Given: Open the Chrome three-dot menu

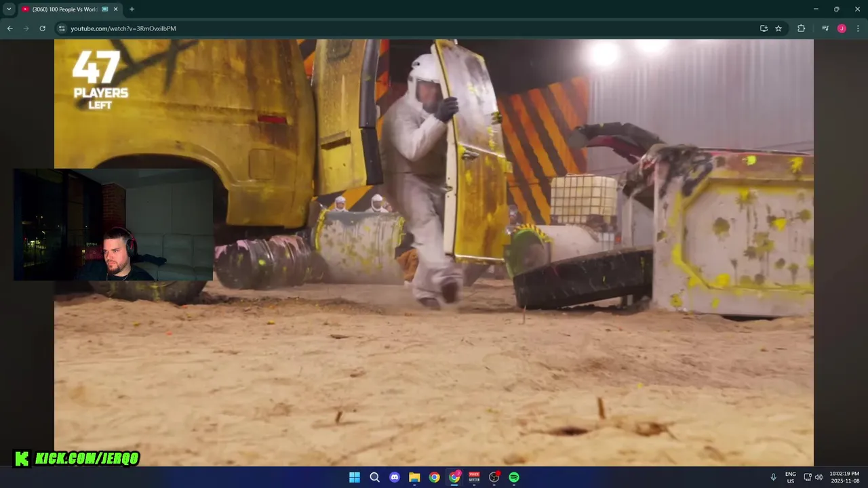Looking at the screenshot, I should coord(858,28).
